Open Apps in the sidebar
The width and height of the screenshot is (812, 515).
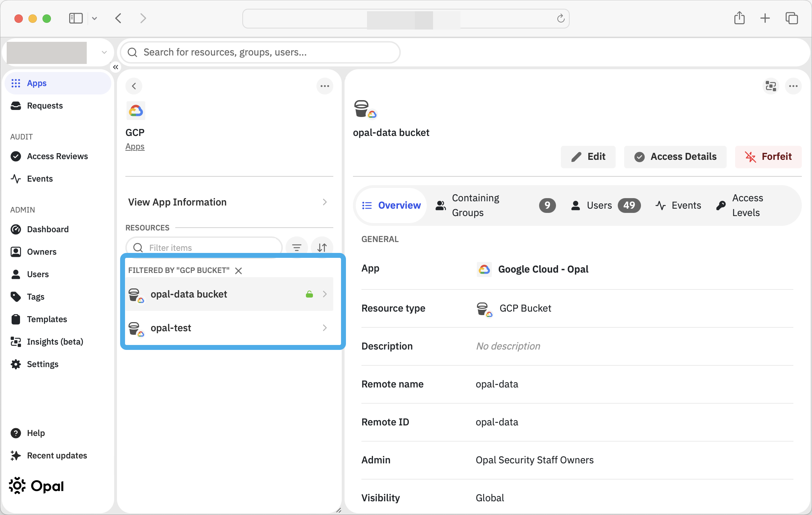pos(58,83)
